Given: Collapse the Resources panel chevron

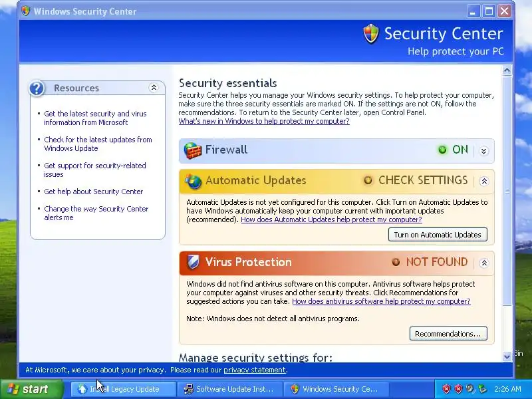Looking at the screenshot, I should 154,88.
